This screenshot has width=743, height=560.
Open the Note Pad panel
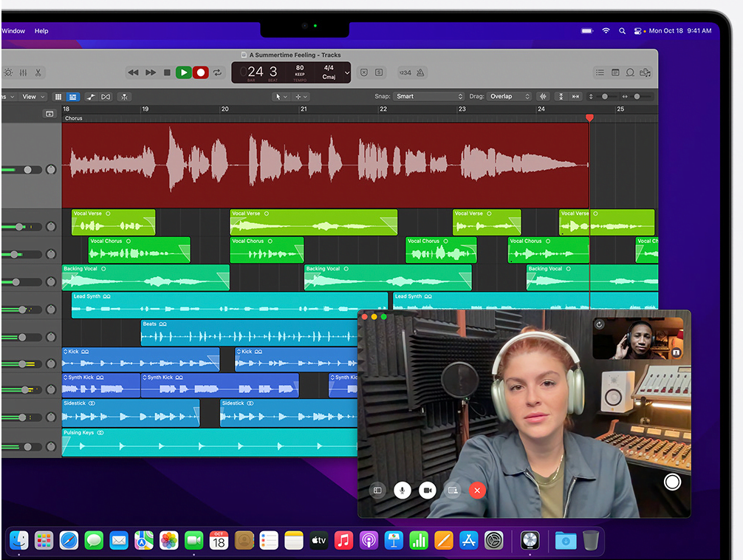coord(615,72)
